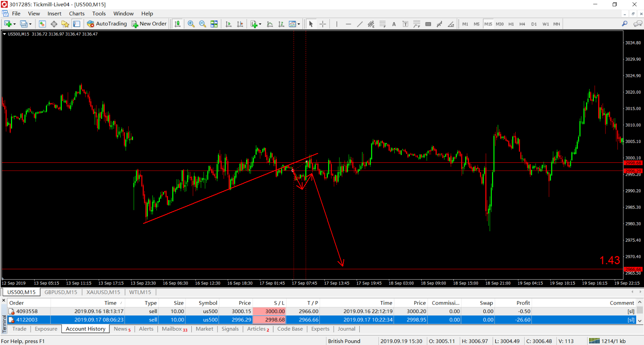This screenshot has height=345, width=644.
Task: Expand the Templates dropdown arrow
Action: click(x=299, y=24)
